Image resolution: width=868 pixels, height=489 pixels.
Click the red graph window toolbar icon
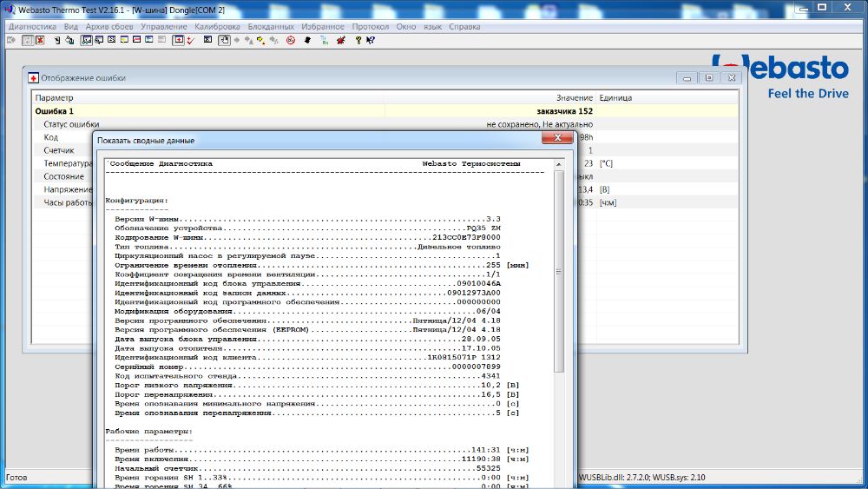tap(137, 40)
